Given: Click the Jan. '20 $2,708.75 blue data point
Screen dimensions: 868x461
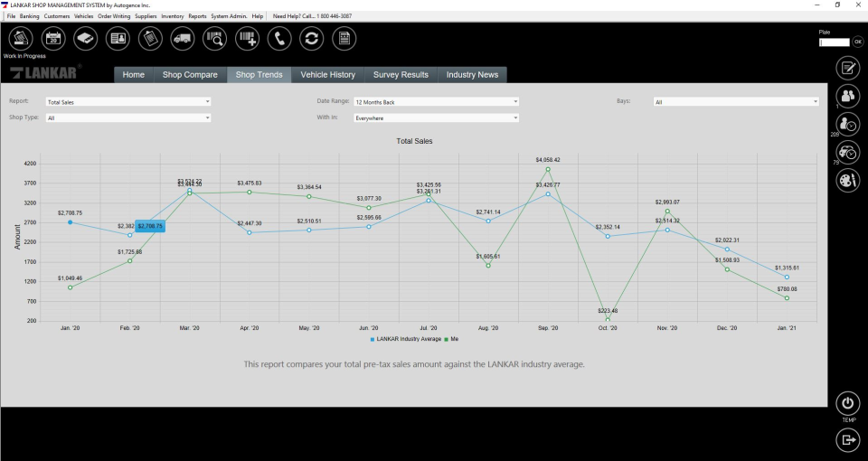Looking at the screenshot, I should [71, 222].
